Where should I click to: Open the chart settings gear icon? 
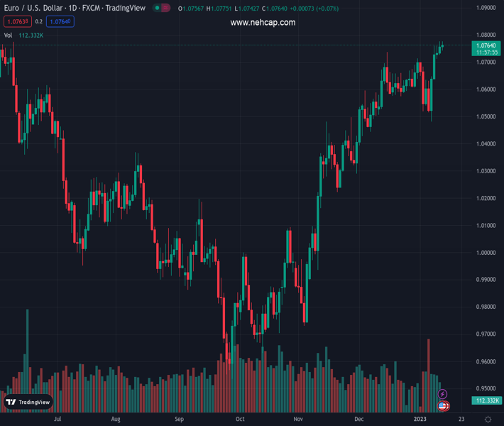pos(488,420)
